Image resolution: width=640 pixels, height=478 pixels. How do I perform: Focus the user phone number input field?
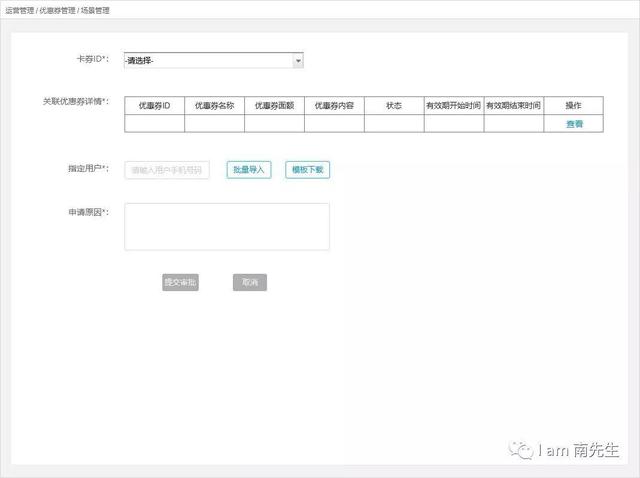pos(167,170)
